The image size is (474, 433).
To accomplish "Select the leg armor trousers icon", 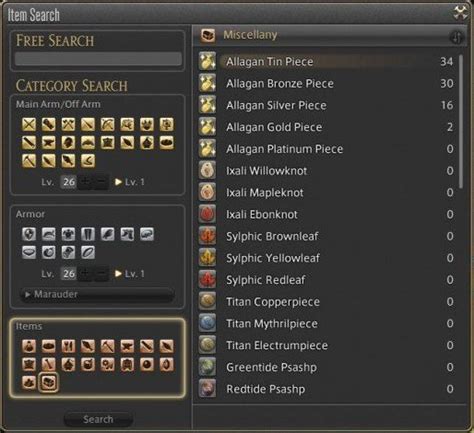I will click(x=88, y=234).
